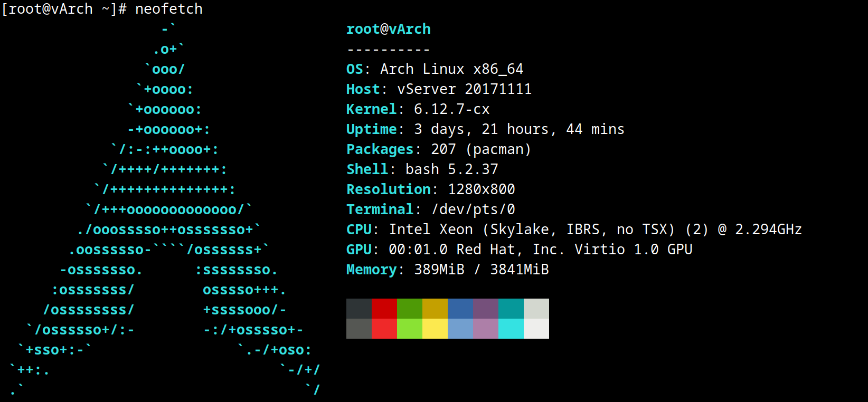
Task: Click the 'Host' label
Action: click(363, 89)
